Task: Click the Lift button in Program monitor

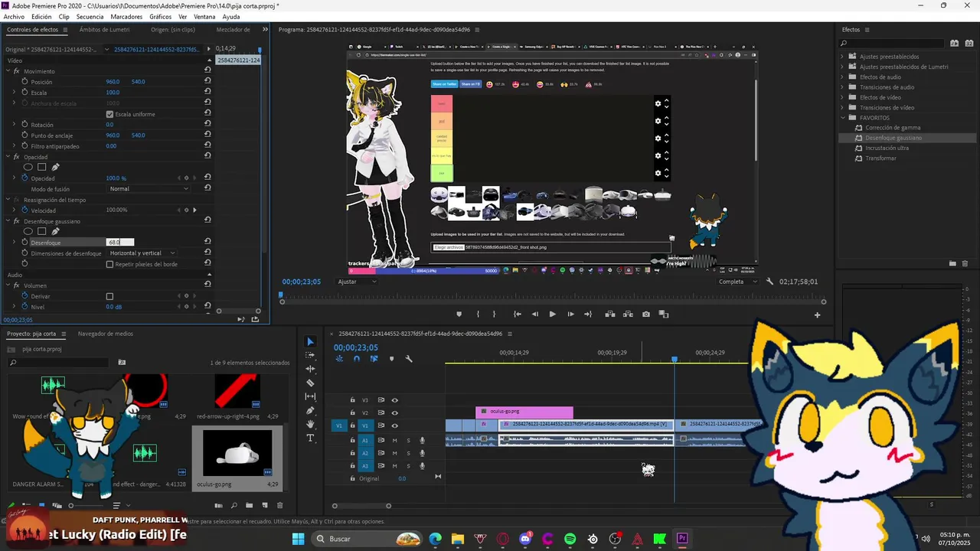Action: pos(610,314)
